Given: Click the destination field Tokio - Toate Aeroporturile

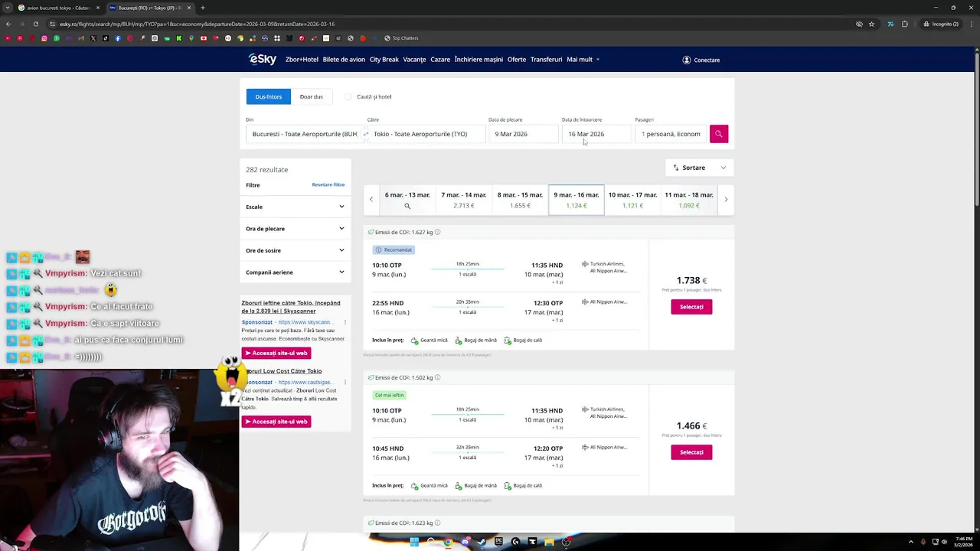Looking at the screenshot, I should 426,134.
